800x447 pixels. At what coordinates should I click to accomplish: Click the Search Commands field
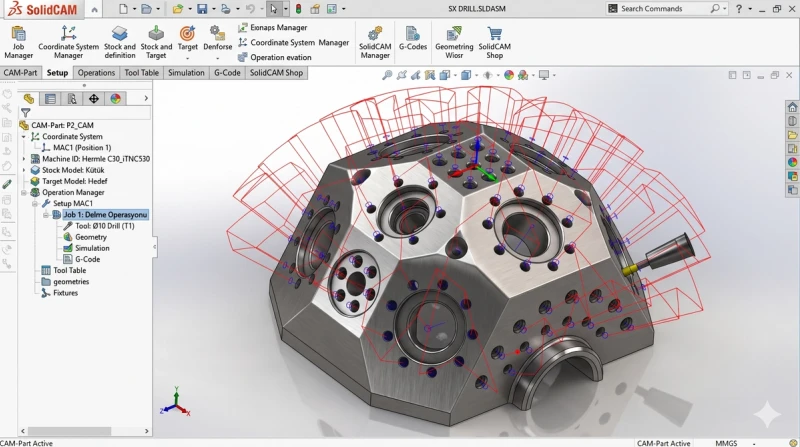663,9
